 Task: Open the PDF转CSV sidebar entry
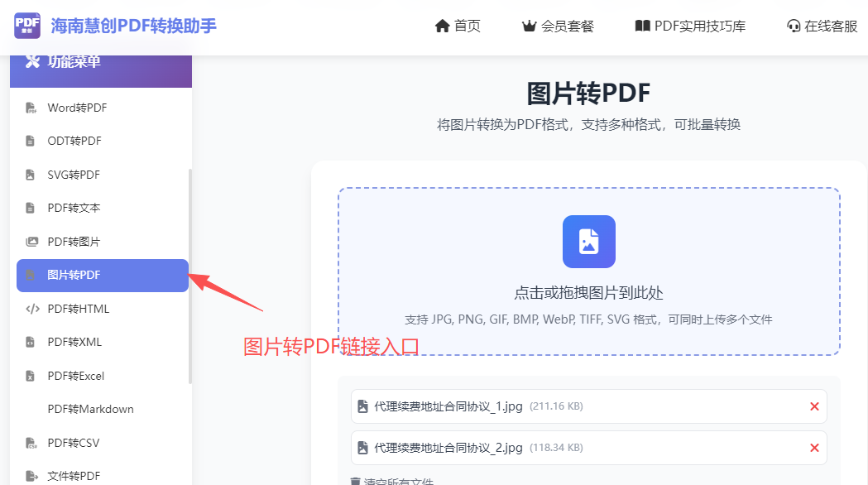(x=103, y=443)
